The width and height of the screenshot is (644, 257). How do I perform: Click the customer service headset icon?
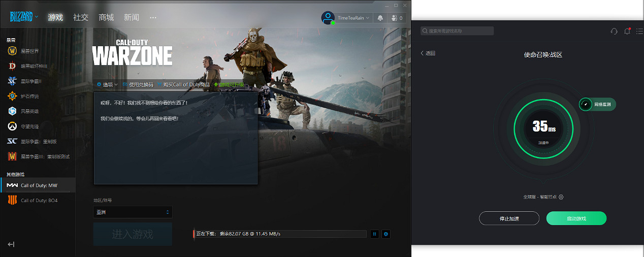[614, 31]
